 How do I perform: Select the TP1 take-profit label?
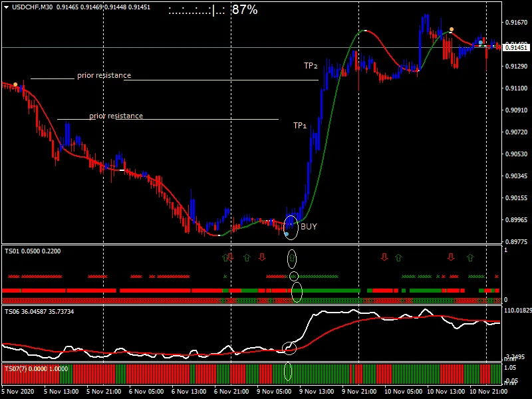pos(299,124)
